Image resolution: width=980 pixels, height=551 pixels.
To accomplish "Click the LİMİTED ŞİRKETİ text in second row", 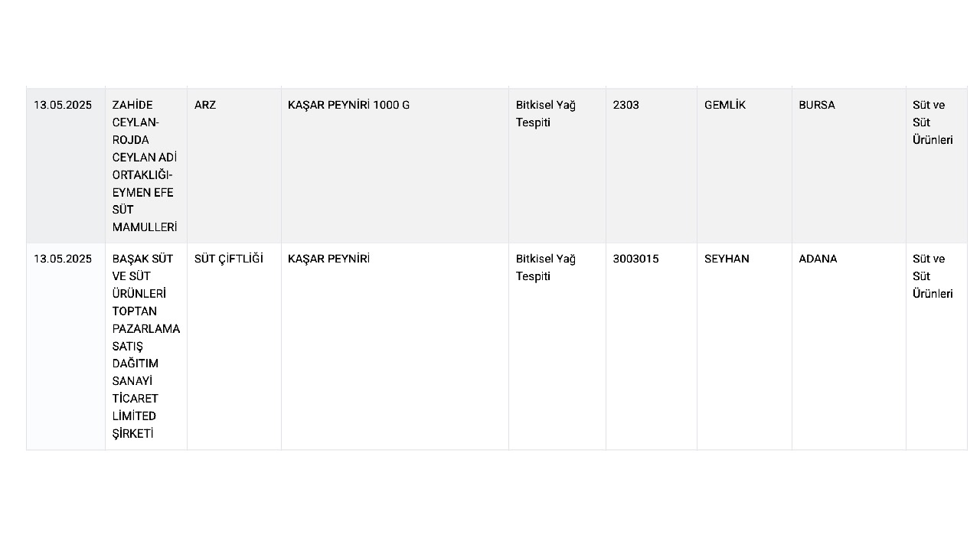I will click(134, 425).
